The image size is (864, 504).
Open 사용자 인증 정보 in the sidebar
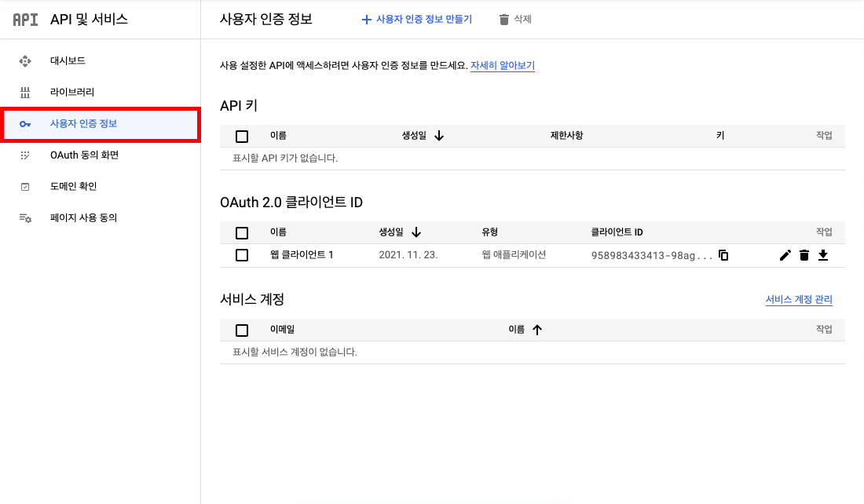coord(84,124)
